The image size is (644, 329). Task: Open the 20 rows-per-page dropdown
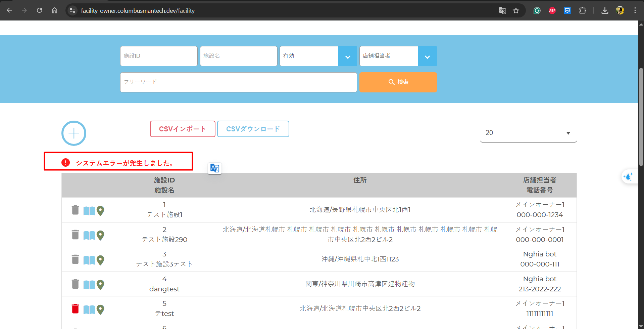528,133
